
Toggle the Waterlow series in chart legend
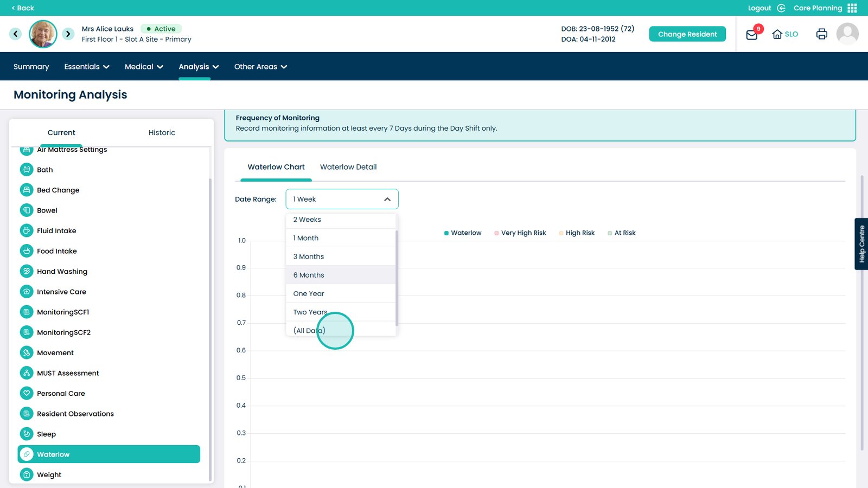(463, 233)
